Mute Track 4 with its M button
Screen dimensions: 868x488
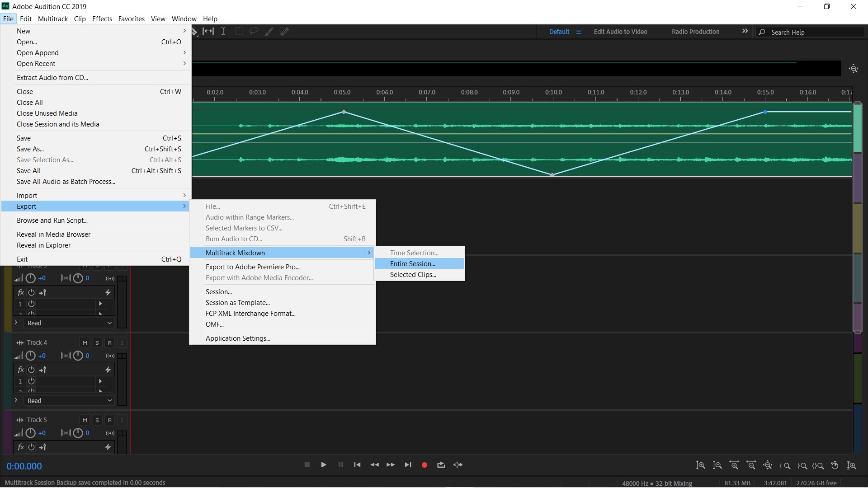(85, 343)
